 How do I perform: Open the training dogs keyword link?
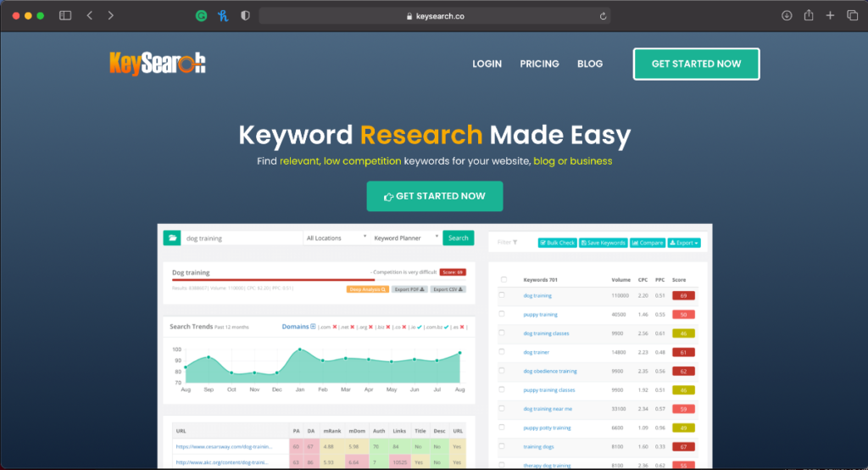pos(538,446)
